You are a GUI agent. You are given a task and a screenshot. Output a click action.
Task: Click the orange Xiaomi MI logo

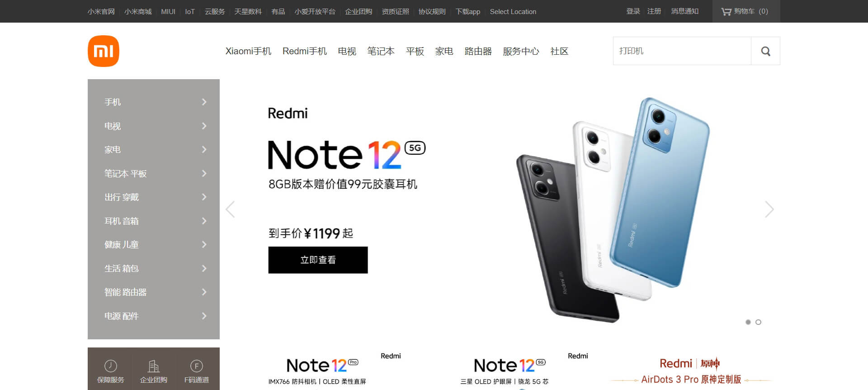pyautogui.click(x=104, y=51)
